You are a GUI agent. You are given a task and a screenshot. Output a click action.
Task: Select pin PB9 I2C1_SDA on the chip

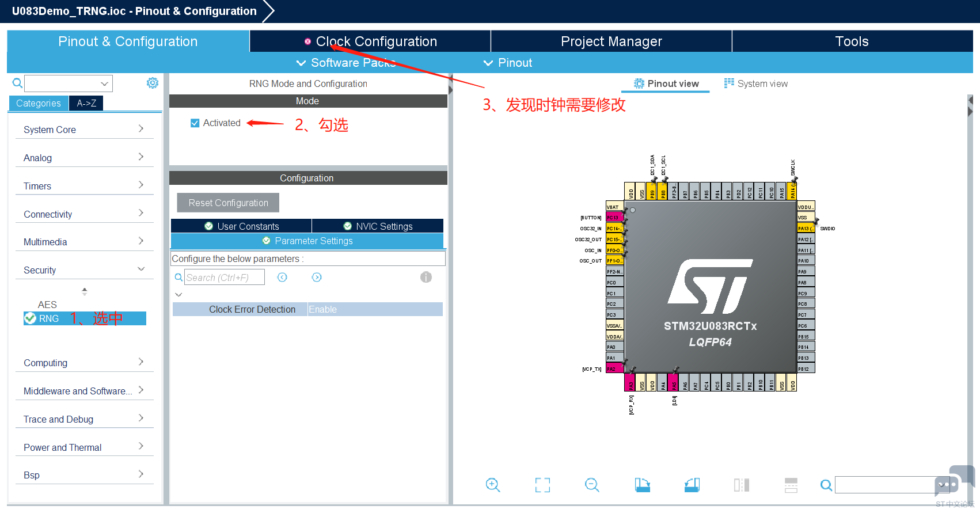[652, 191]
